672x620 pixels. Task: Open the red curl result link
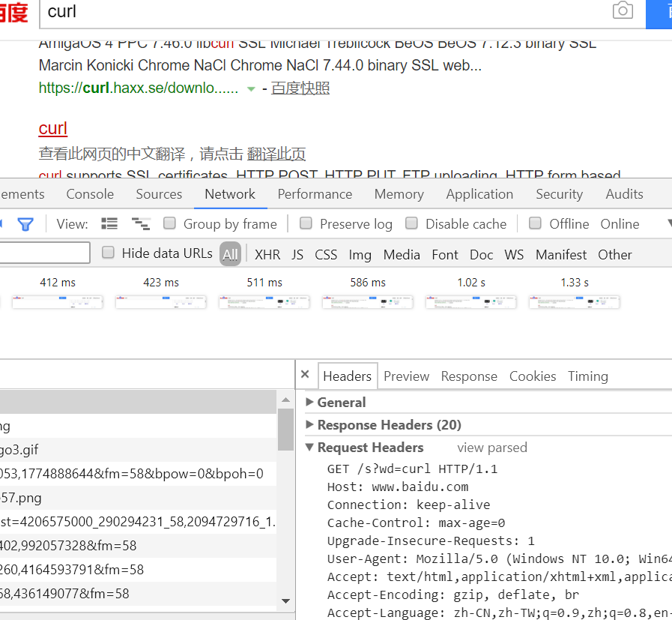tap(52, 128)
